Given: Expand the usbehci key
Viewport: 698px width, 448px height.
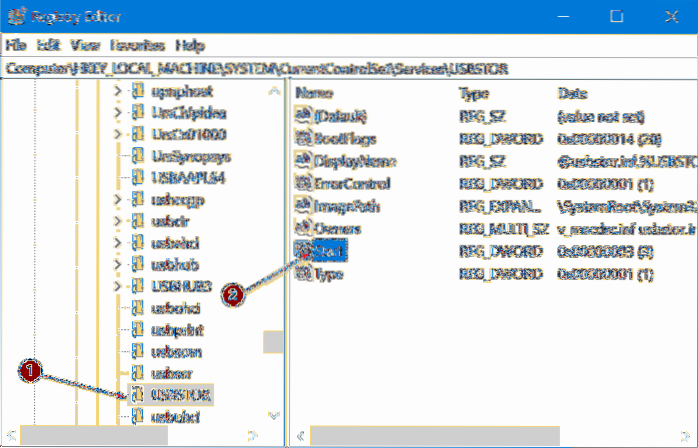Looking at the screenshot, I should 118,243.
